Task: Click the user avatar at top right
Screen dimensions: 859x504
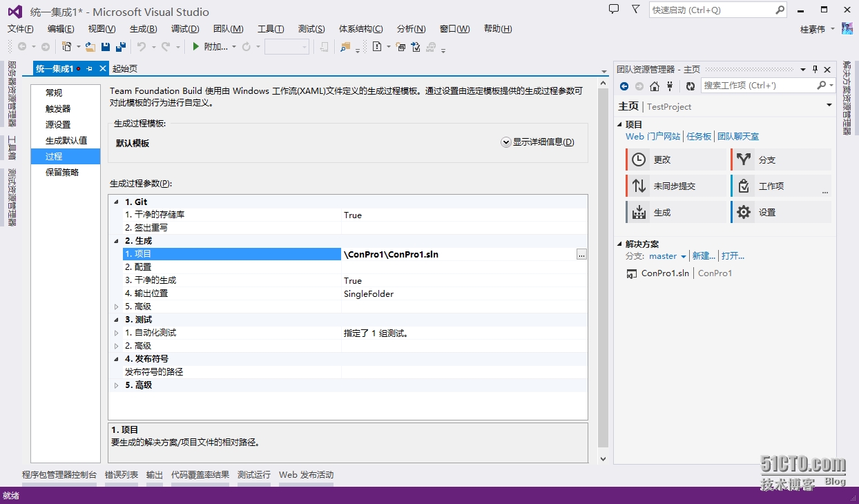Action: [x=847, y=28]
